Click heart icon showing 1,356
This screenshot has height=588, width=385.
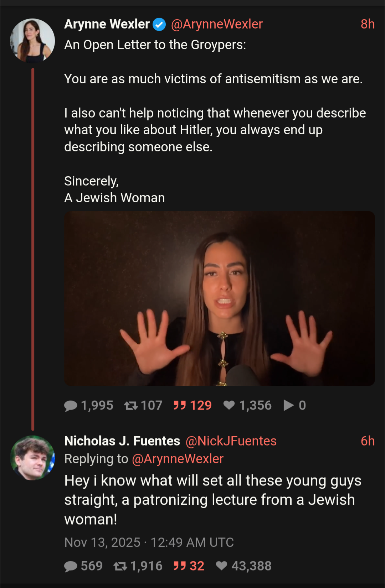(x=229, y=405)
